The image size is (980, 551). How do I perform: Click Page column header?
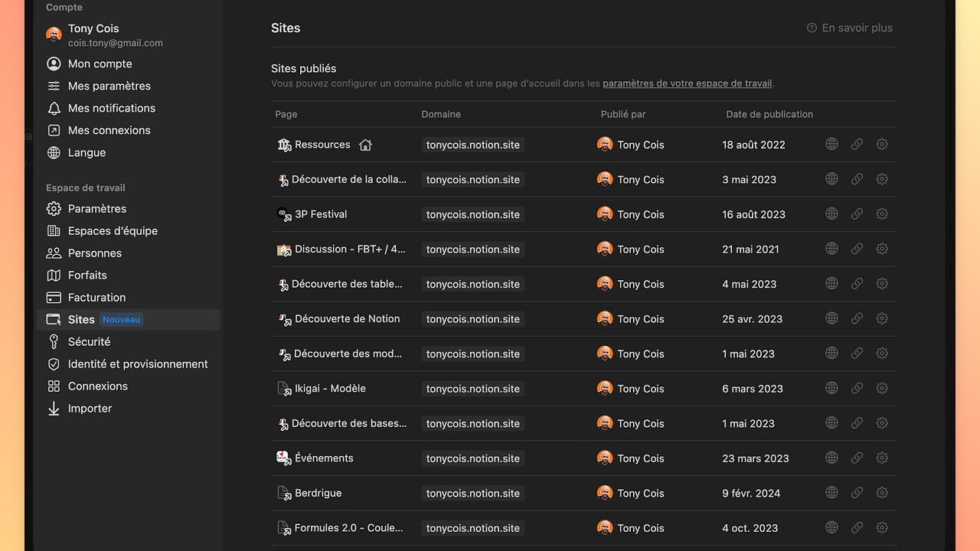286,114
